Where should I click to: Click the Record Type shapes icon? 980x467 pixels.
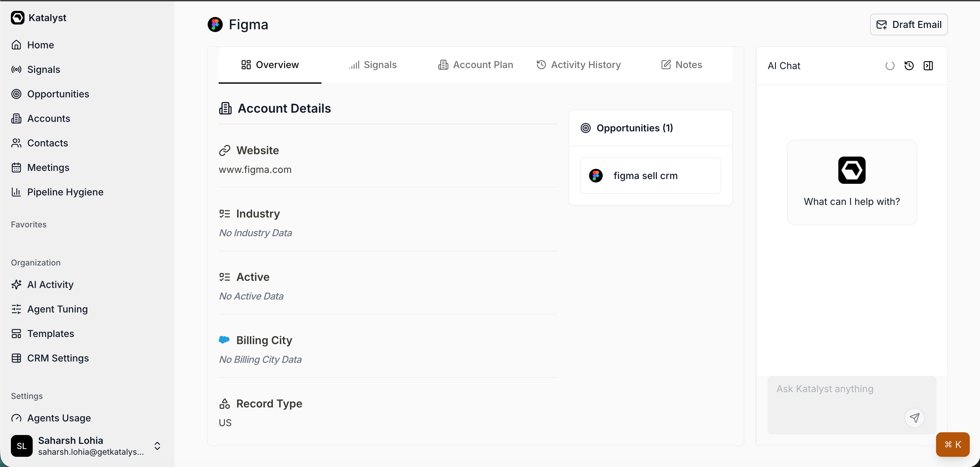point(224,403)
